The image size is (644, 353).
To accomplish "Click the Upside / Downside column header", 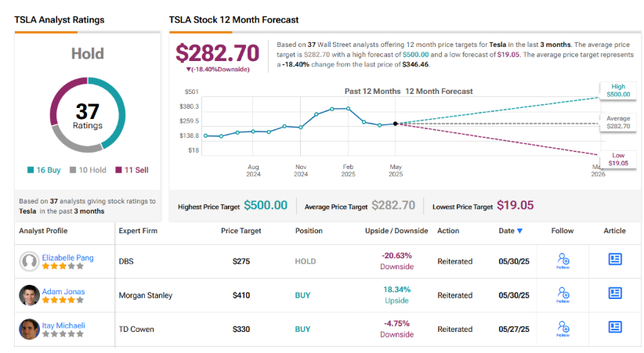I will (396, 231).
